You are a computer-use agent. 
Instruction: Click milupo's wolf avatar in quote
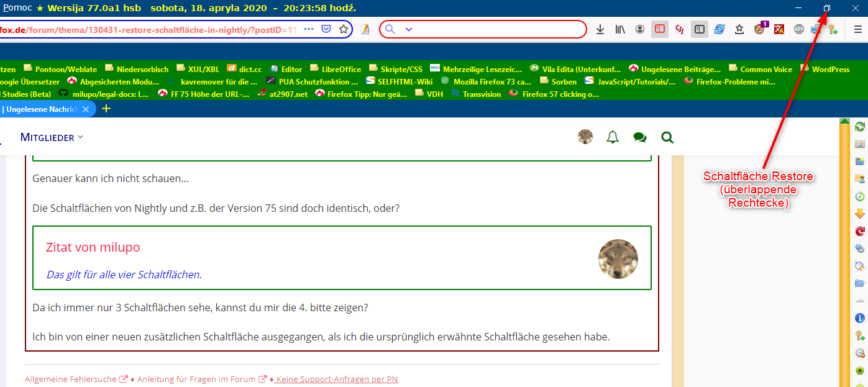618,258
